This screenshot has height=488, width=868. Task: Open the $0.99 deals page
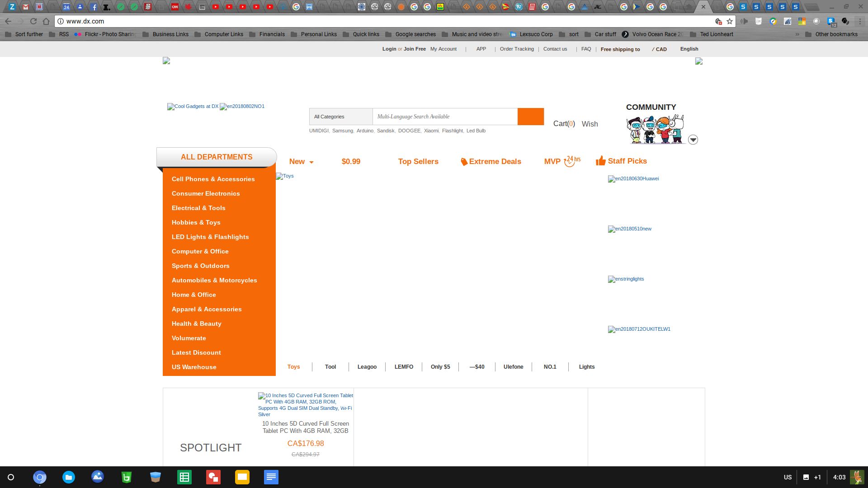pos(351,161)
